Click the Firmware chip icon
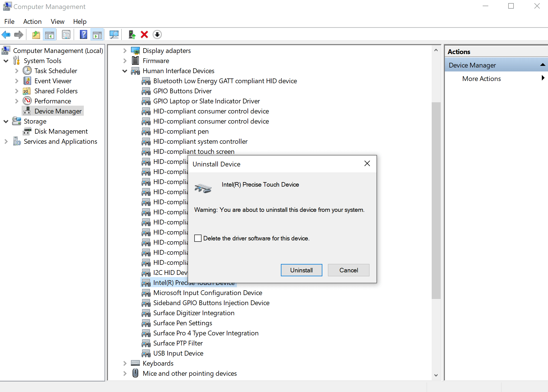This screenshot has width=548, height=392. (x=135, y=61)
